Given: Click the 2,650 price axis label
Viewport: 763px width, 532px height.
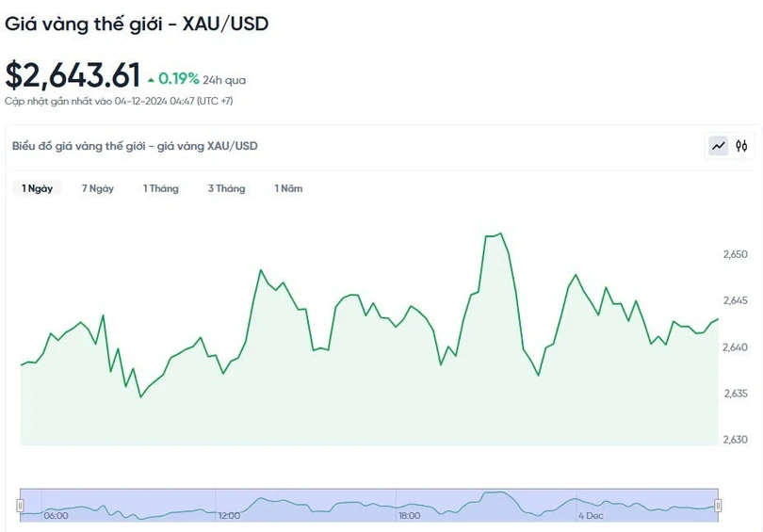Looking at the screenshot, I should [735, 254].
